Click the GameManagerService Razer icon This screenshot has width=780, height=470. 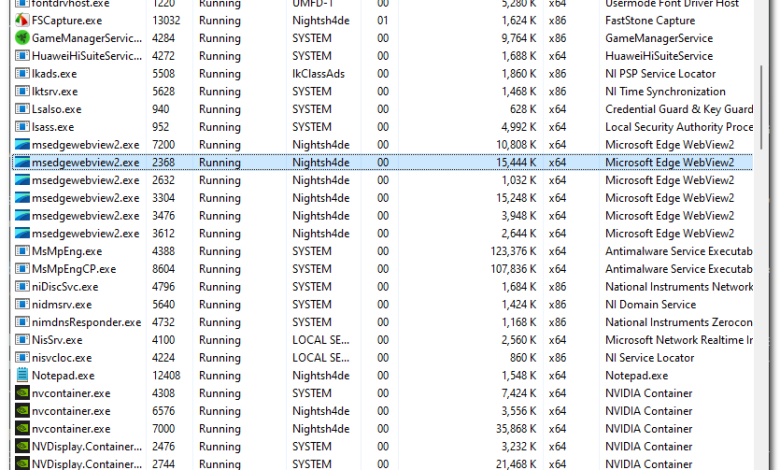click(22, 38)
